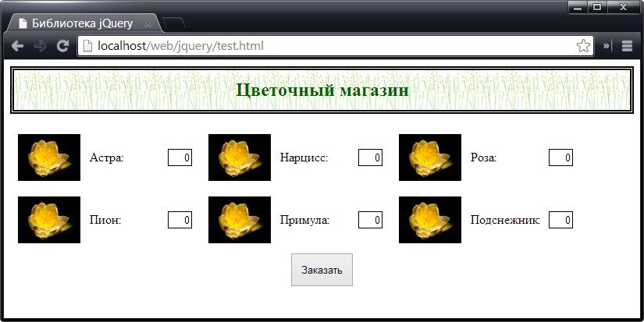This screenshot has height=322, width=644.
Task: Click the Заказать button
Action: coord(322,270)
